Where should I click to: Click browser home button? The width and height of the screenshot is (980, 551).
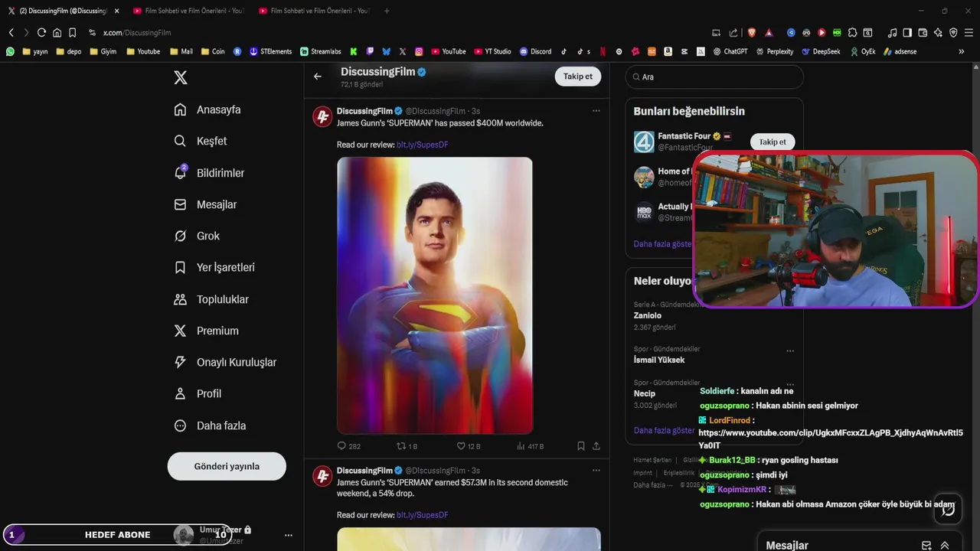coord(57,33)
